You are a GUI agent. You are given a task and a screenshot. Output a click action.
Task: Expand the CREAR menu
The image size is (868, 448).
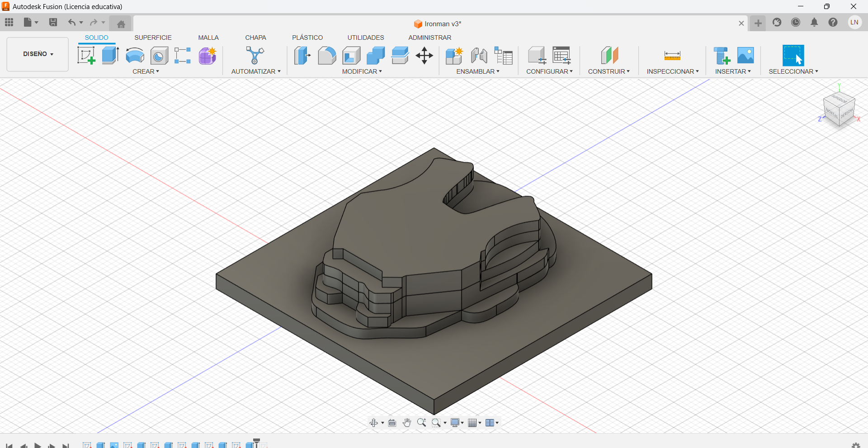(x=146, y=71)
